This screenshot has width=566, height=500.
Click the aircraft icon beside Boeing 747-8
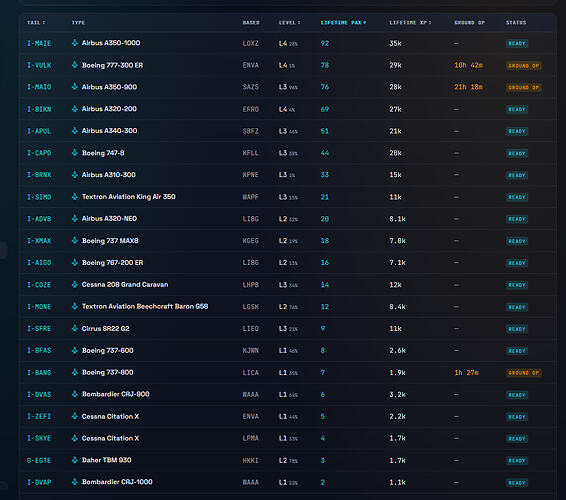[75, 153]
